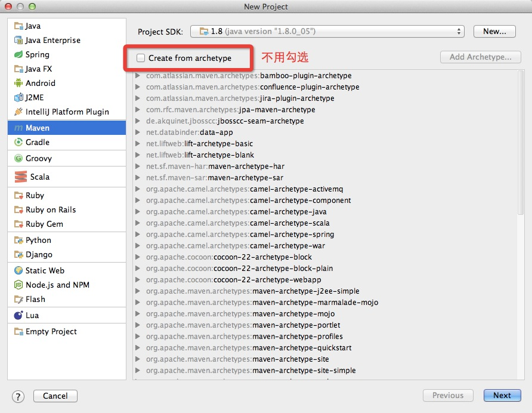Click the Flash icon
Image resolution: width=532 pixels, height=413 pixels.
tap(18, 299)
